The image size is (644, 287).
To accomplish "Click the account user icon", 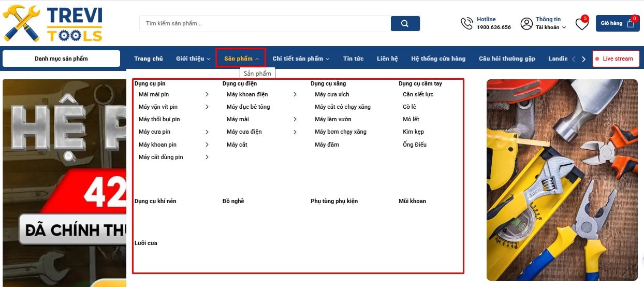I will point(526,23).
